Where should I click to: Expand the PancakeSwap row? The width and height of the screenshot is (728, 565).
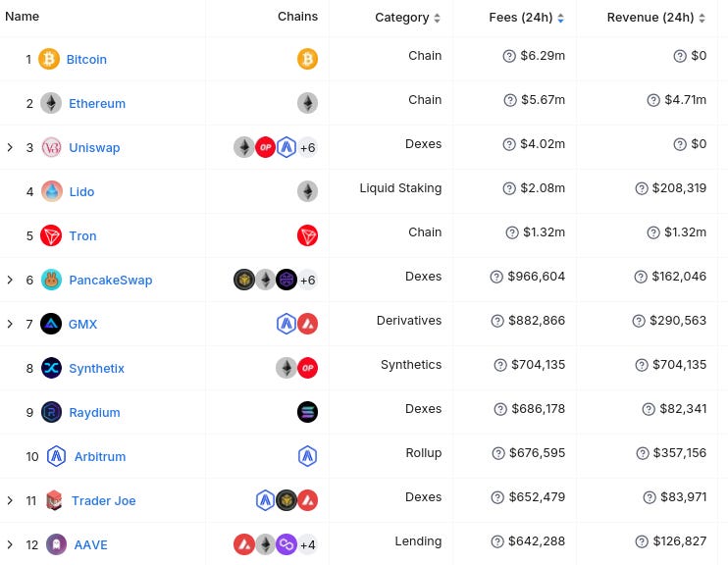(x=10, y=280)
